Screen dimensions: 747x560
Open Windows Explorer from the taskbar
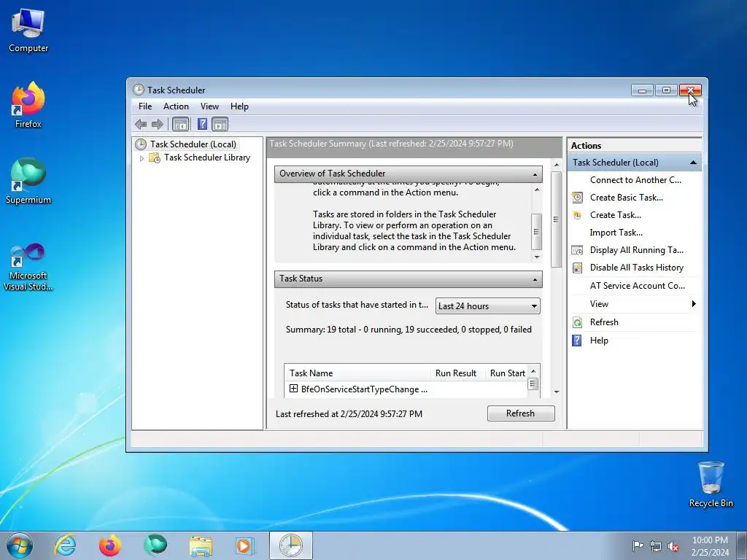(x=201, y=545)
